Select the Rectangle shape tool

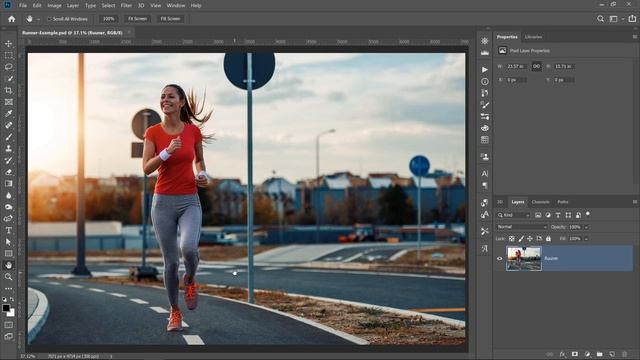(9, 253)
